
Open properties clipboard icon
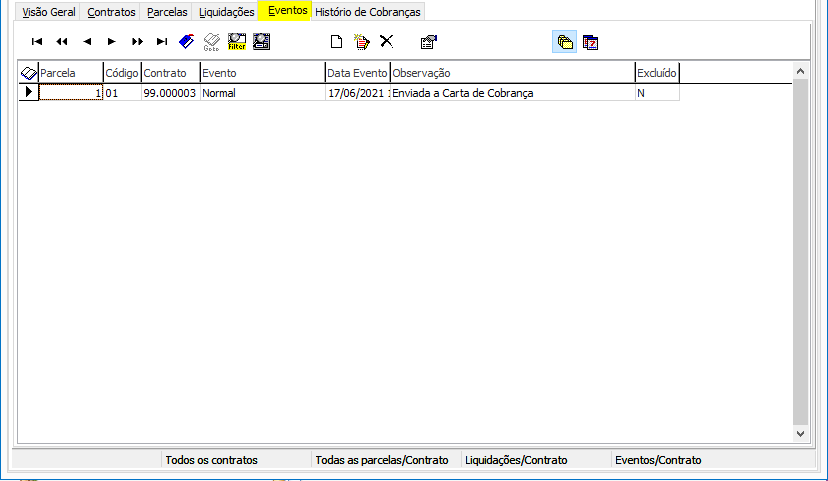tap(429, 42)
